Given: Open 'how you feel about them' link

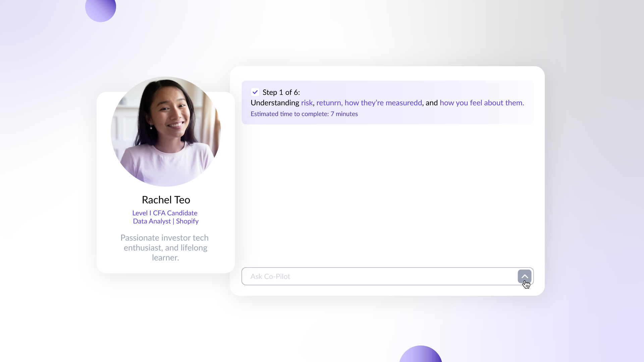Looking at the screenshot, I should 481,103.
